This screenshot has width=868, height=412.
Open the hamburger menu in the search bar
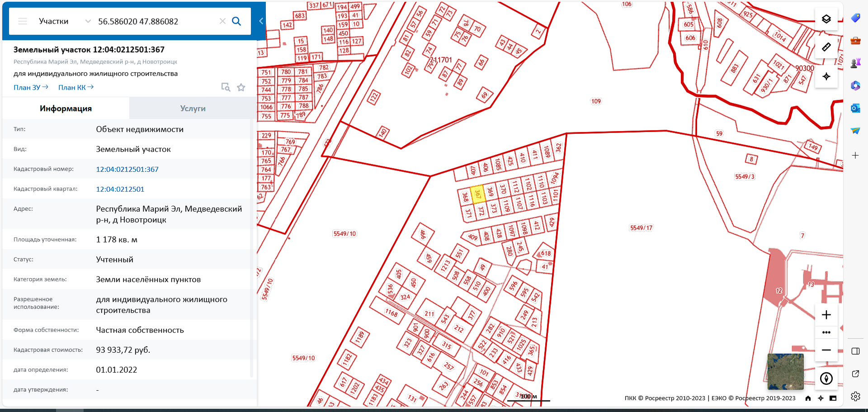coord(23,21)
